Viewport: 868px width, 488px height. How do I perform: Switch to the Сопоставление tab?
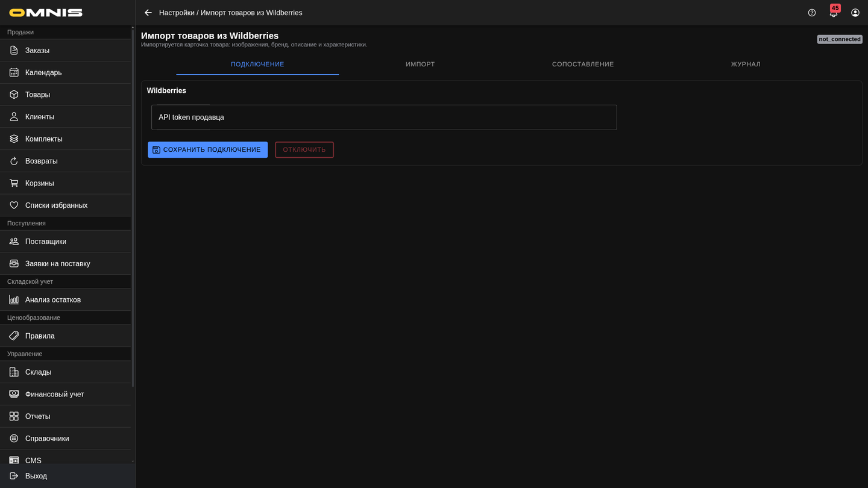point(583,64)
